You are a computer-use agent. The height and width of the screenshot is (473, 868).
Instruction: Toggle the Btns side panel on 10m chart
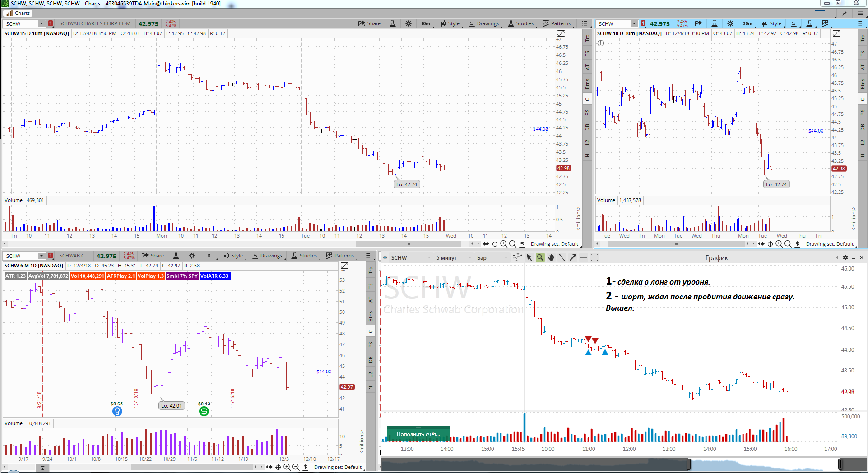tap(587, 84)
